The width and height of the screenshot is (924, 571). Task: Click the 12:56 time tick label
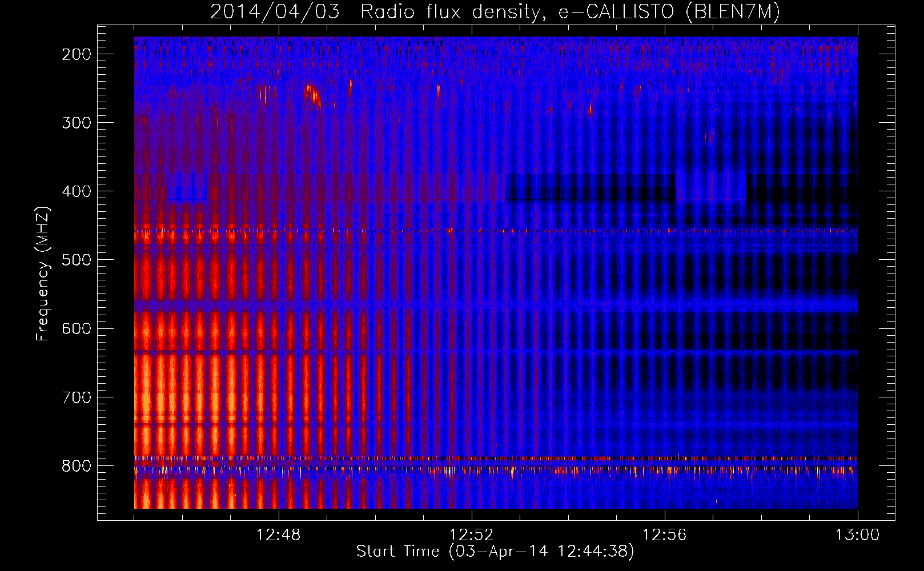665,535
